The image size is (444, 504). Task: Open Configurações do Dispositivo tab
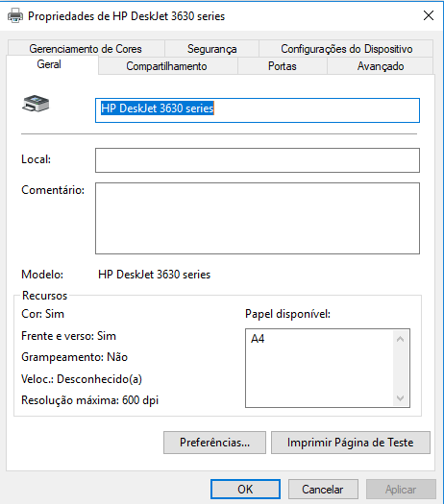(x=346, y=49)
